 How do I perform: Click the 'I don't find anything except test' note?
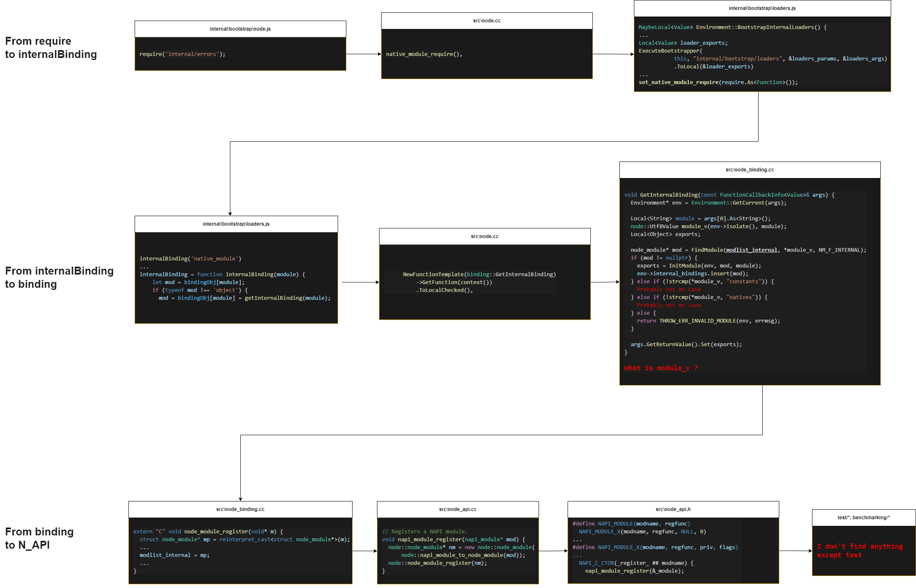(859, 551)
